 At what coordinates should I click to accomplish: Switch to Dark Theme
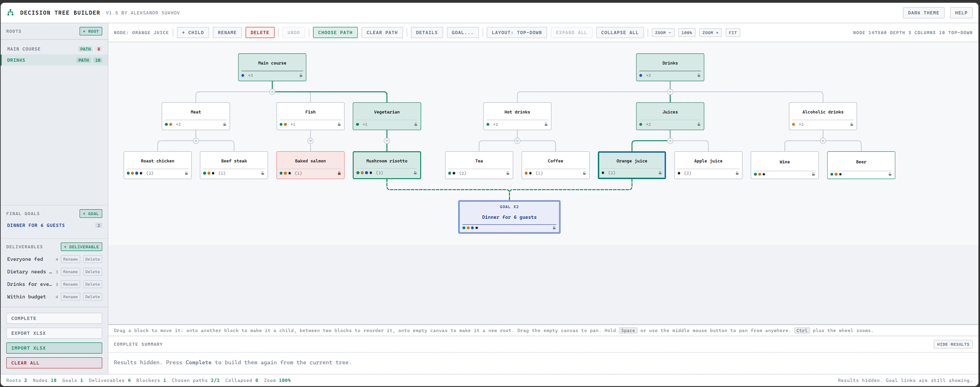point(923,13)
